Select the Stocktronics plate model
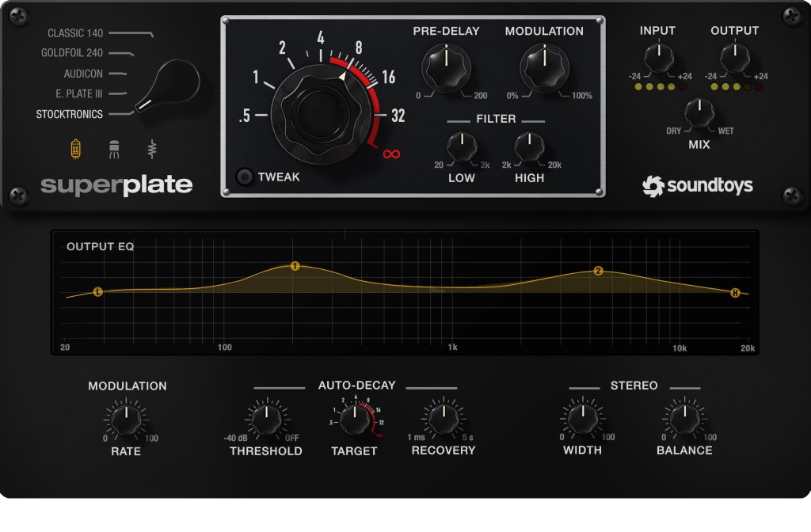 [x=70, y=114]
